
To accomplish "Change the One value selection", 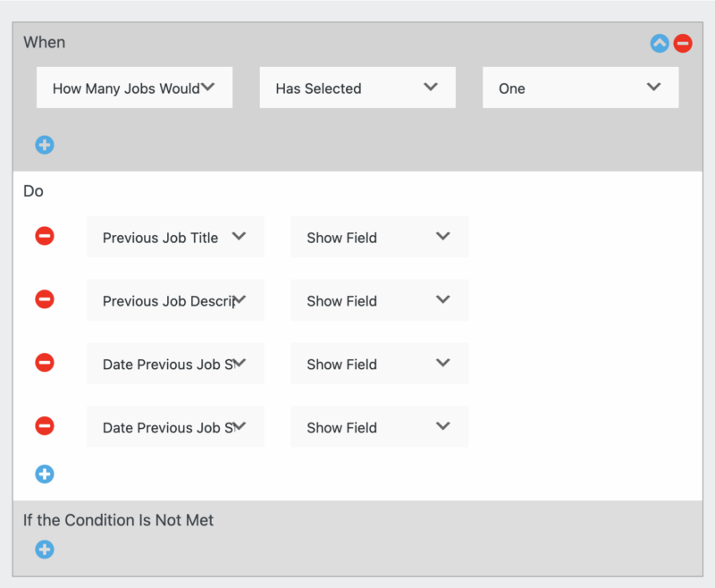I will tap(580, 87).
